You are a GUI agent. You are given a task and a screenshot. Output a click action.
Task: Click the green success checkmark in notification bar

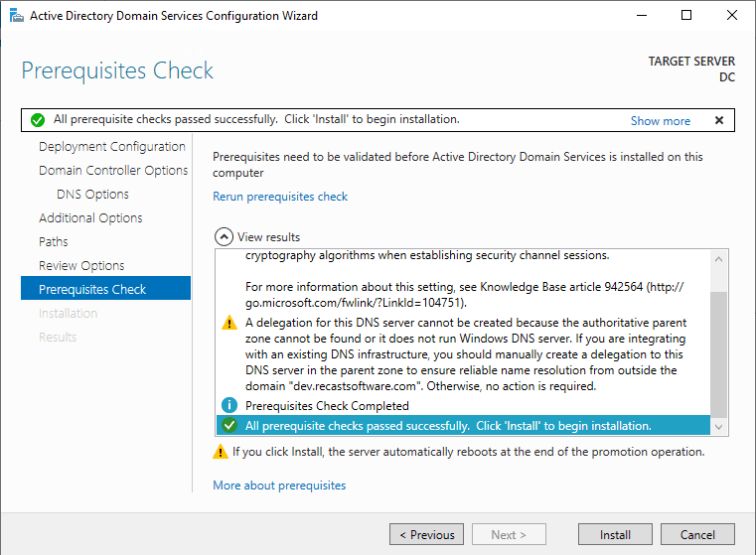[38, 120]
